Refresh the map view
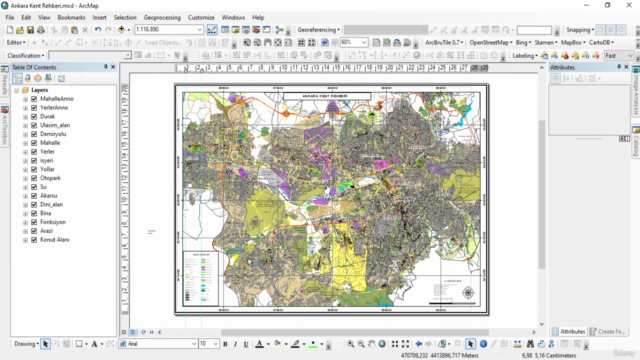This screenshot has width=640, height=360. (143, 332)
